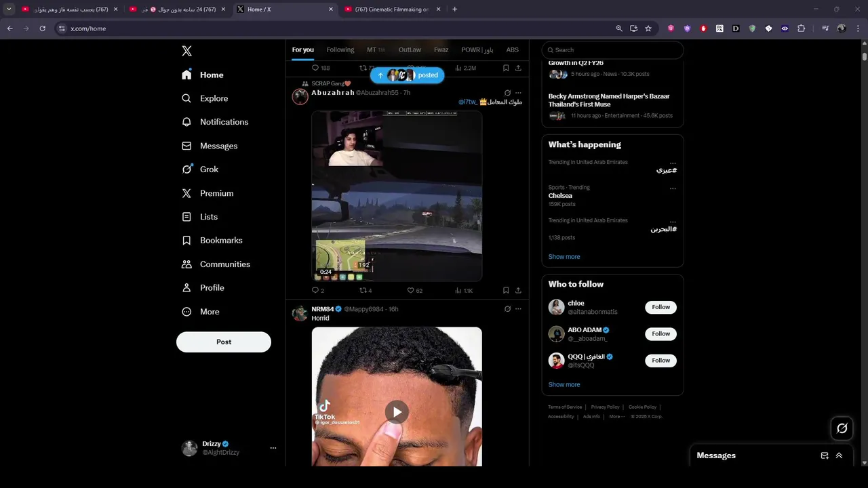The width and height of the screenshot is (868, 488).
Task: Switch to the ABS tab
Action: pyautogui.click(x=513, y=49)
